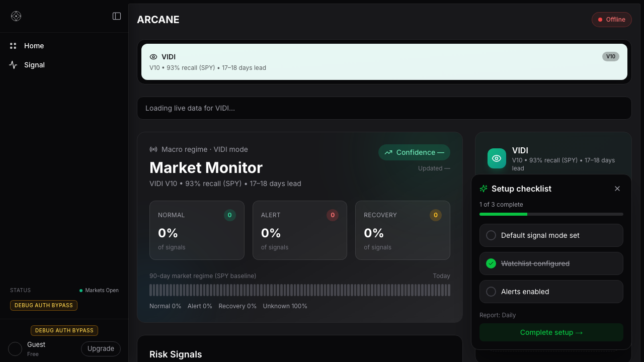Click the Upgrade button next to Guest
644x362 pixels.
(x=101, y=348)
